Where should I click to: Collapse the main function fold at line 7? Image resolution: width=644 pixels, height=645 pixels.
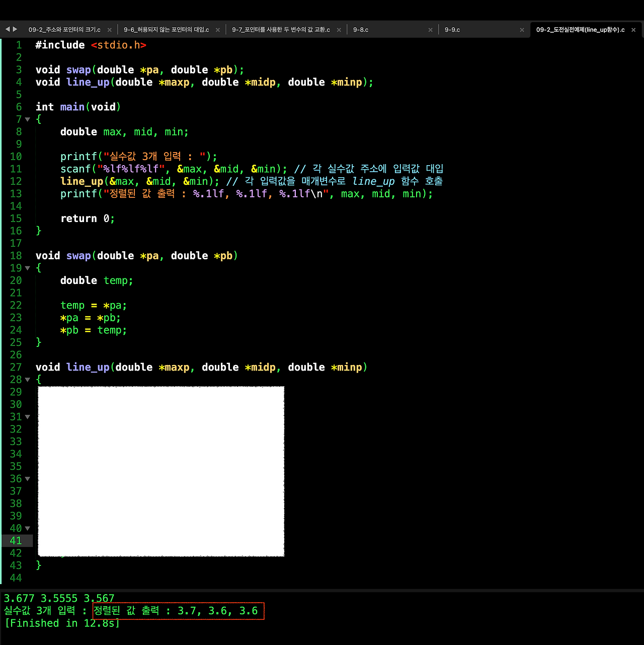(x=27, y=119)
